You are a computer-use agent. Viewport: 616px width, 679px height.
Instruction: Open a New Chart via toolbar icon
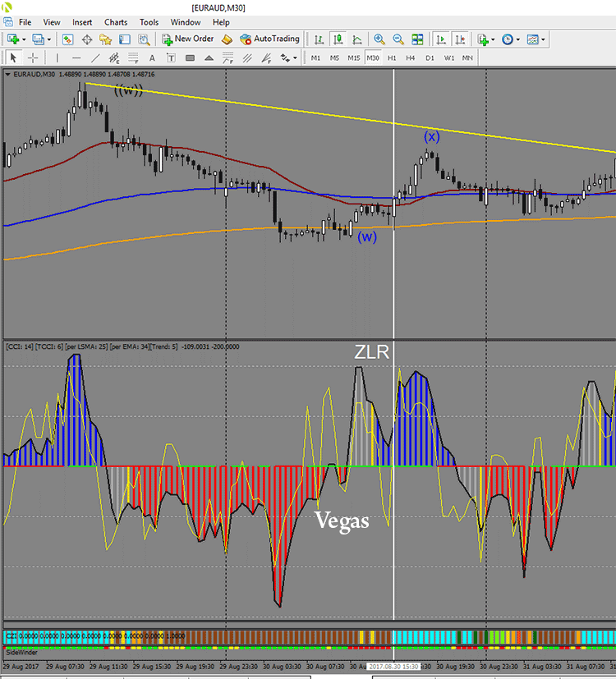pos(13,39)
